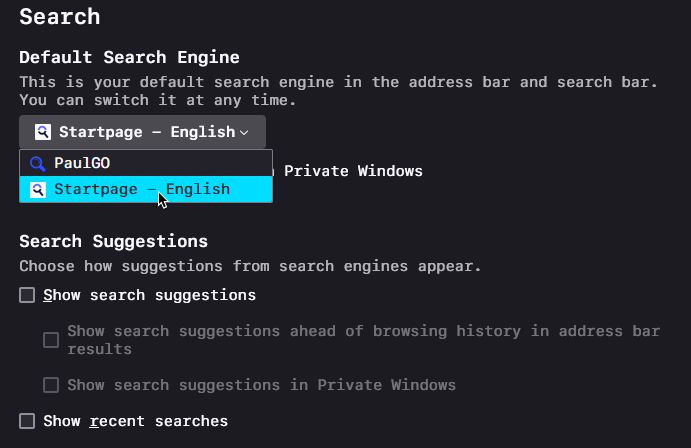The height and width of the screenshot is (448, 691).
Task: Click the dropdown chevron beside English
Action: 244,132
